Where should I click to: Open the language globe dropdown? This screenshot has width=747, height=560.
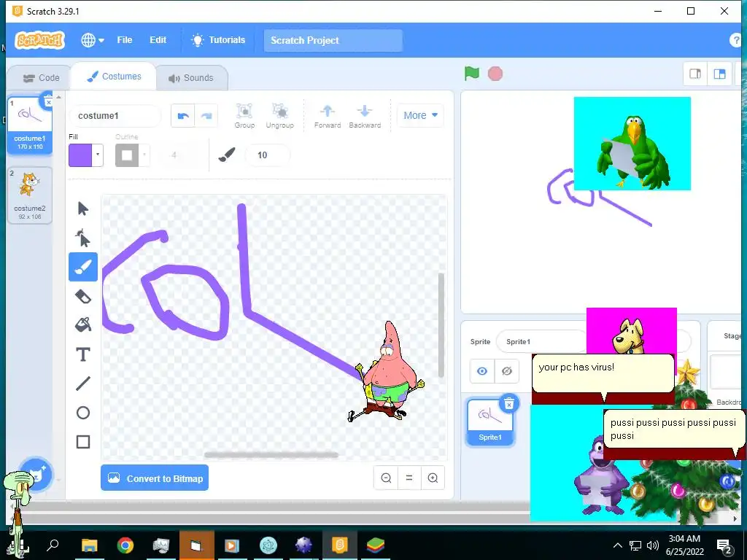point(93,40)
